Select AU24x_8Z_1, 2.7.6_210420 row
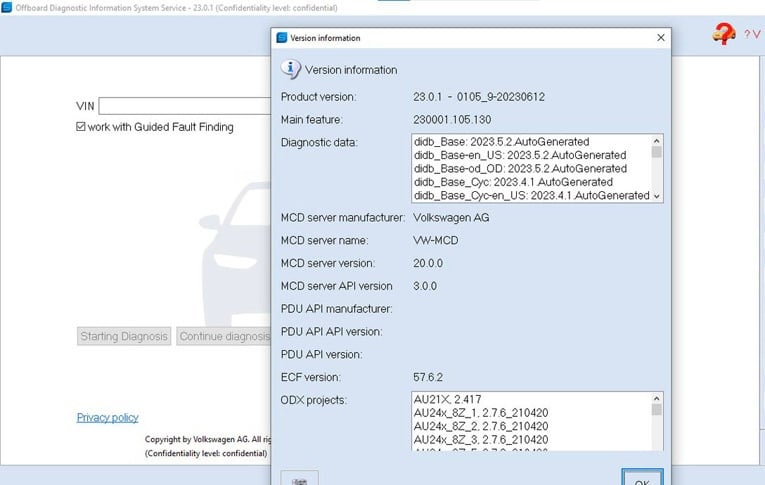The image size is (765, 485). [481, 413]
